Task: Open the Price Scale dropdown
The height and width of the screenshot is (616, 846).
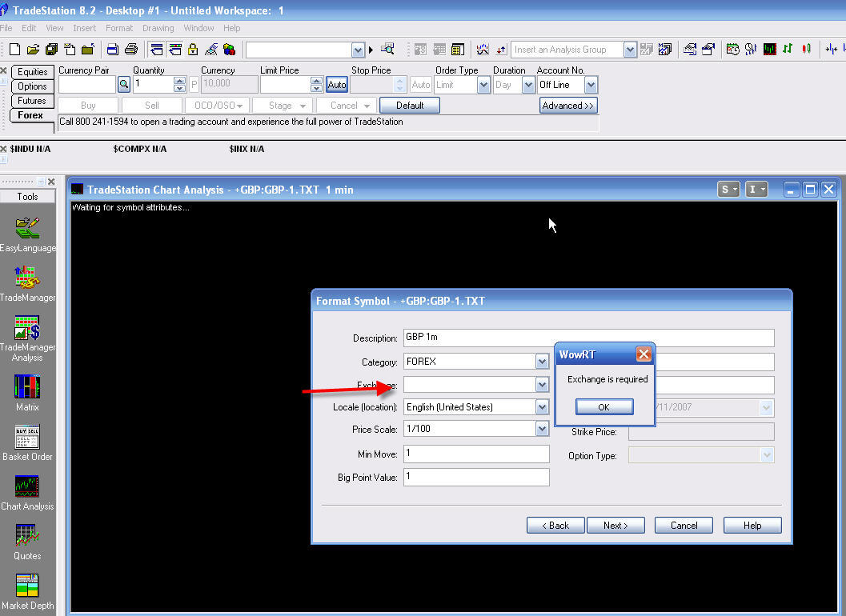Action: tap(542, 429)
